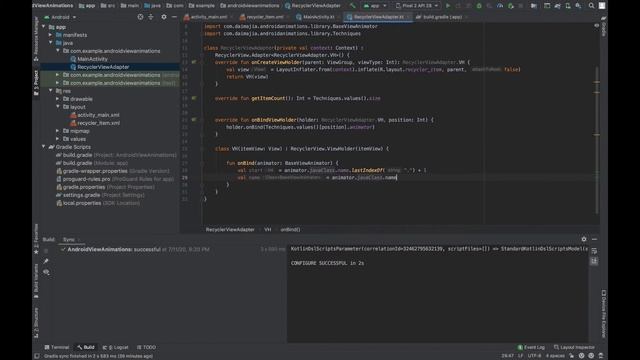Open the app run configuration dropdown
The height and width of the screenshot is (360, 640).
(375, 6)
